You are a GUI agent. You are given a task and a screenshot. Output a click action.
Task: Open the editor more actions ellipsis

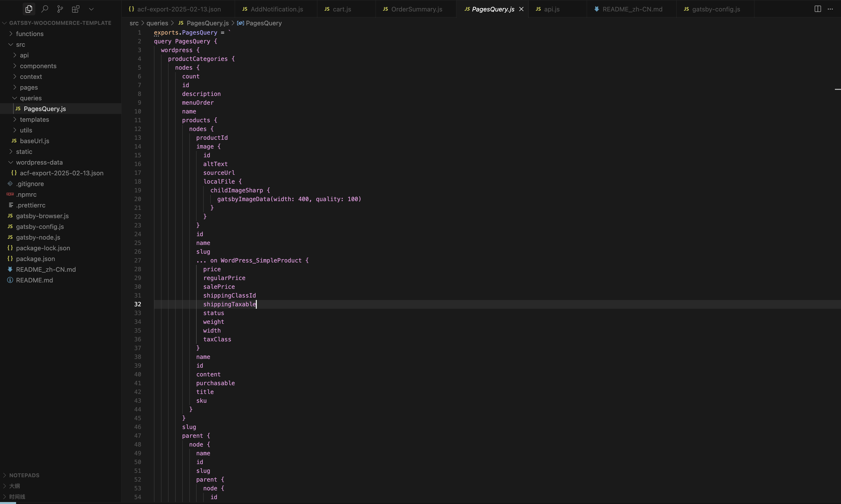point(830,9)
